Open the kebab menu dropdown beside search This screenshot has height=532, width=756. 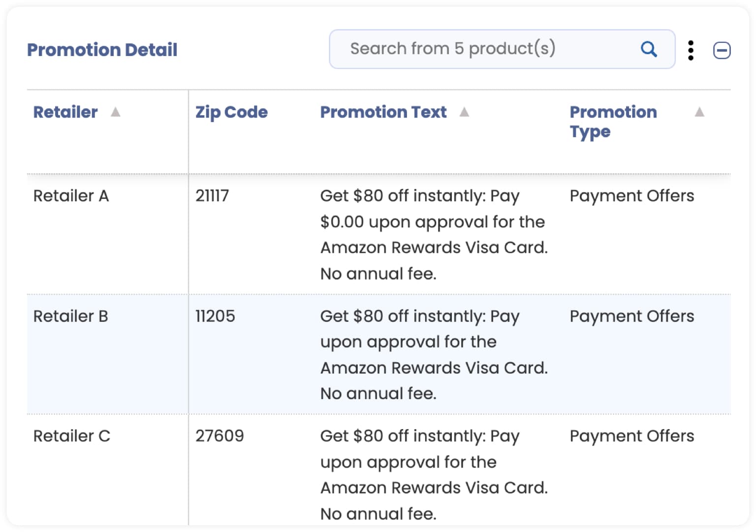(x=691, y=50)
